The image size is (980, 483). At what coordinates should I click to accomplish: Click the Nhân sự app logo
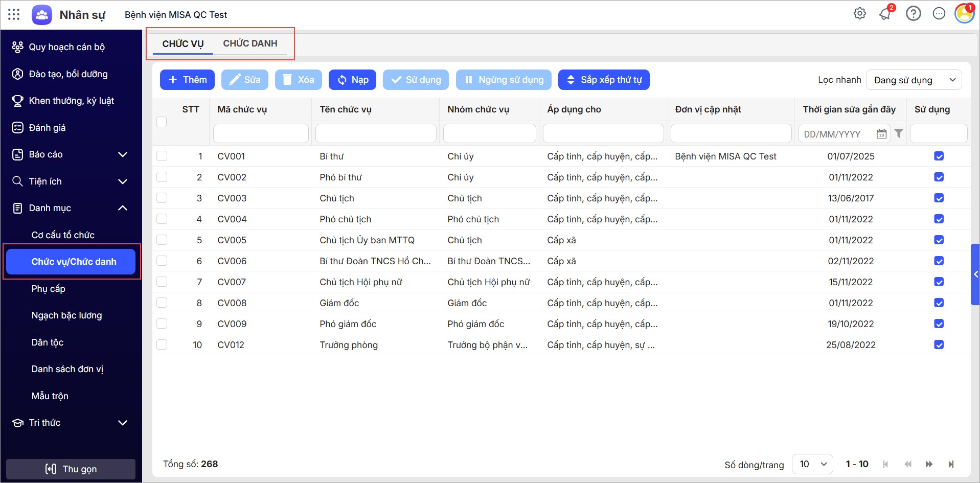42,15
